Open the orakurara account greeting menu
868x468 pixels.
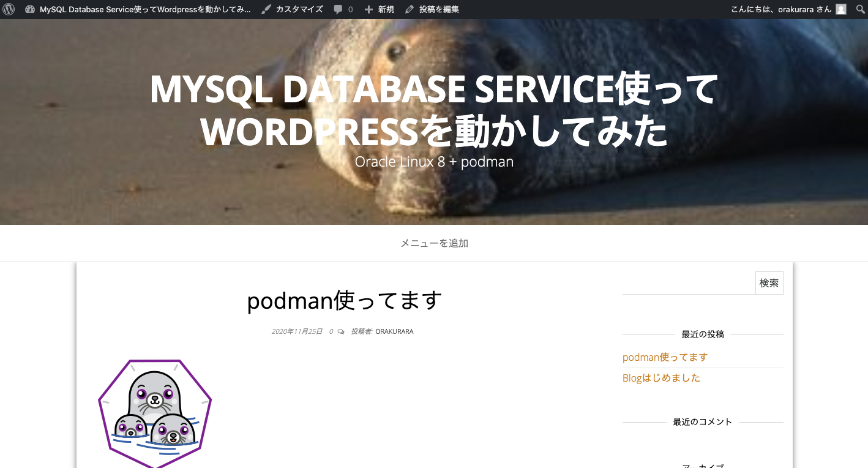pyautogui.click(x=781, y=9)
